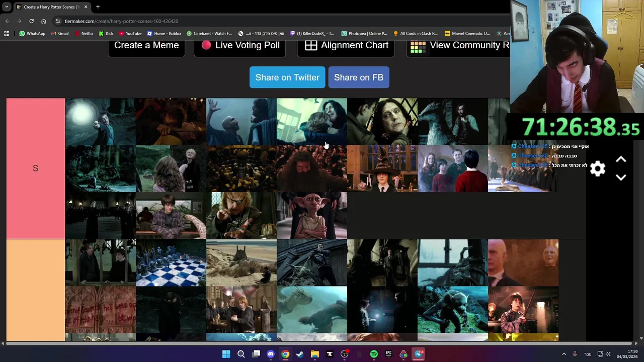
Task: Open Spotify from the taskbar
Action: 374,354
